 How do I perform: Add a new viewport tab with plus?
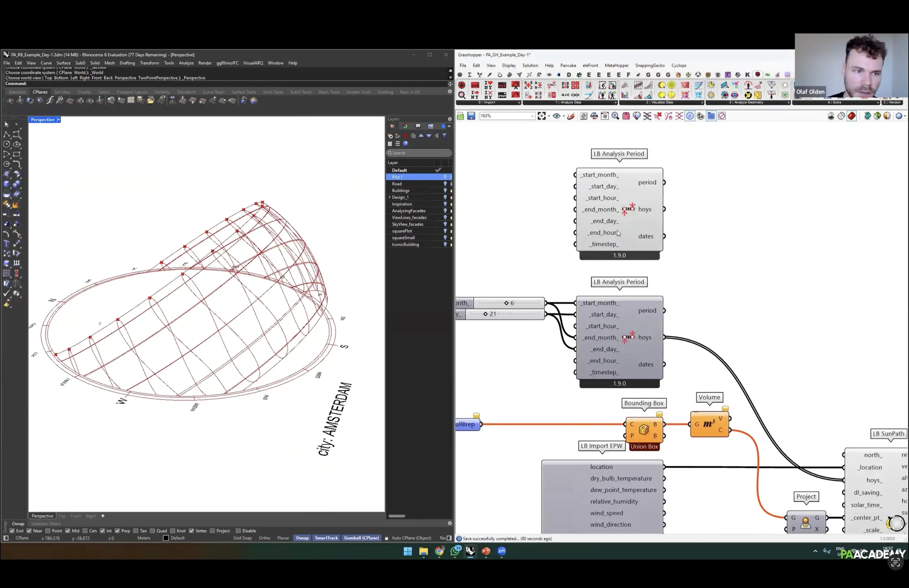click(x=103, y=516)
